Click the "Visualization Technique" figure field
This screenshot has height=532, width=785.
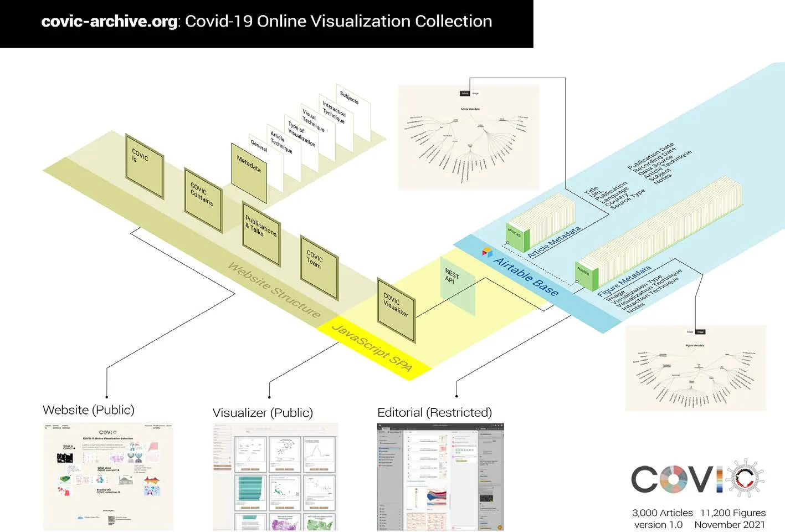pyautogui.click(x=648, y=288)
